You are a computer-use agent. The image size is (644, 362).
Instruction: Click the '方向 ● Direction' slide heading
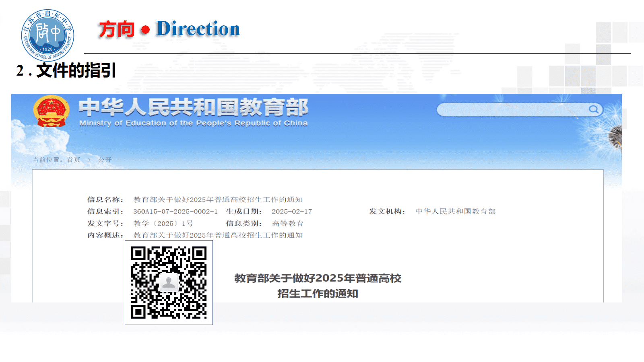169,29
